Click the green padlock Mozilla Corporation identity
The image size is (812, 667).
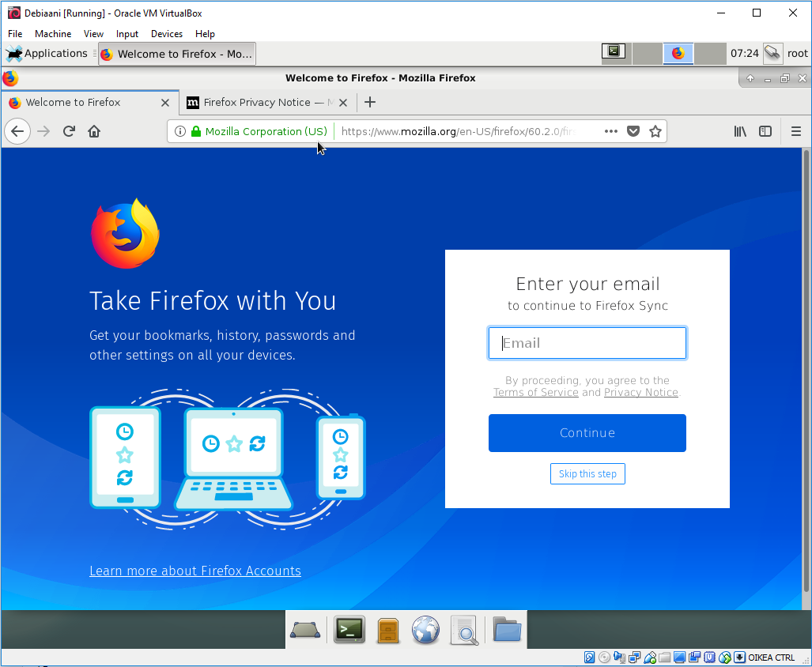point(260,131)
